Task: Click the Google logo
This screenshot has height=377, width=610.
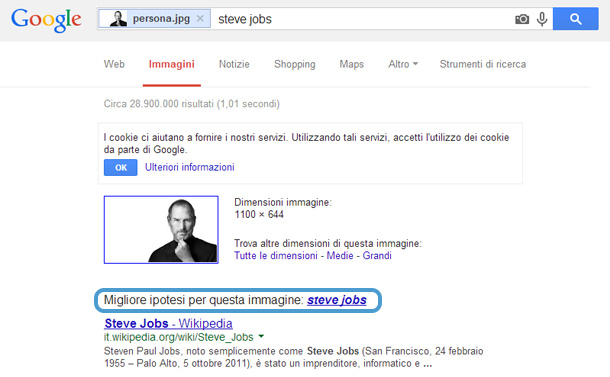Action: (x=46, y=20)
